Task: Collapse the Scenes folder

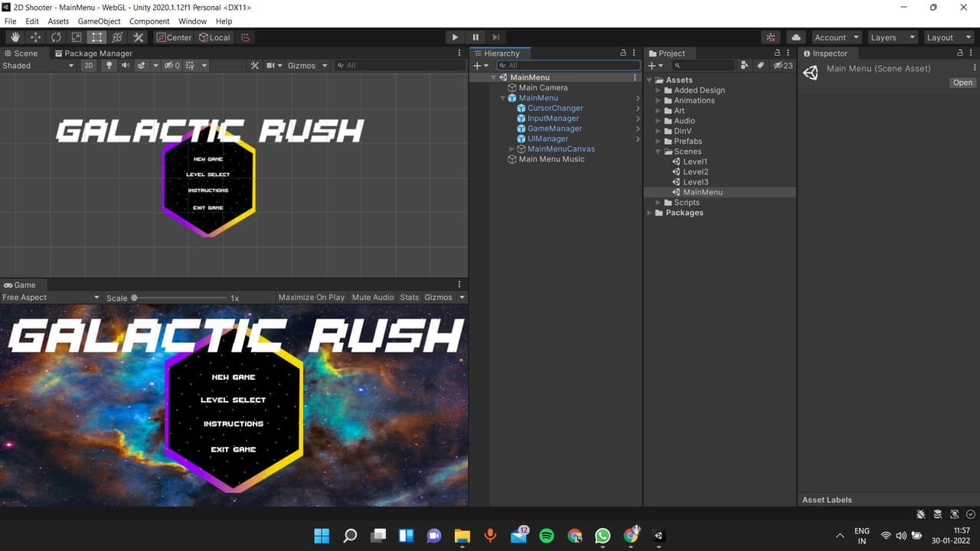Action: click(x=658, y=152)
